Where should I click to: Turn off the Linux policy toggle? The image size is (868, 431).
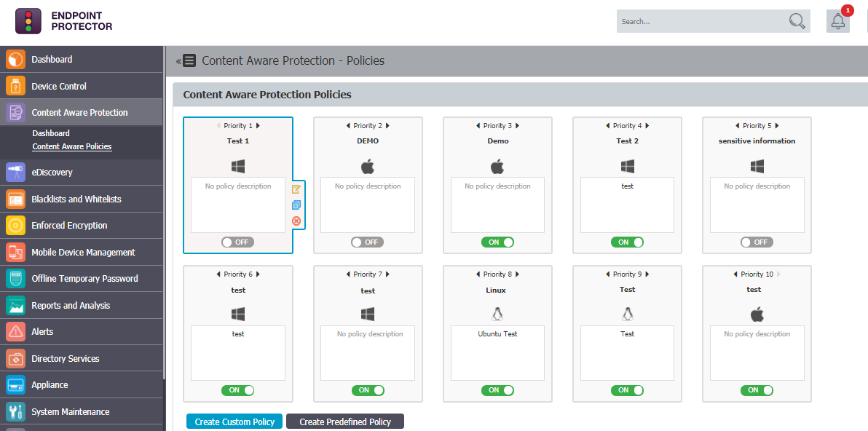click(497, 390)
